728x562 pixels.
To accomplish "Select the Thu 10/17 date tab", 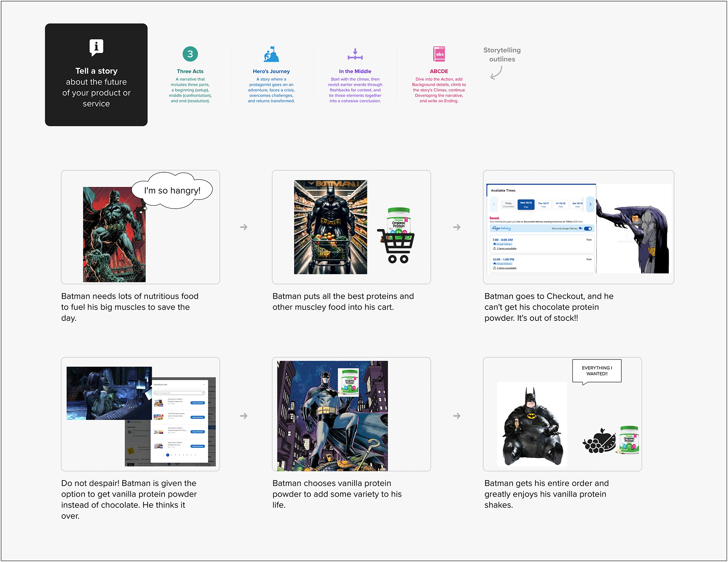I will 543,204.
